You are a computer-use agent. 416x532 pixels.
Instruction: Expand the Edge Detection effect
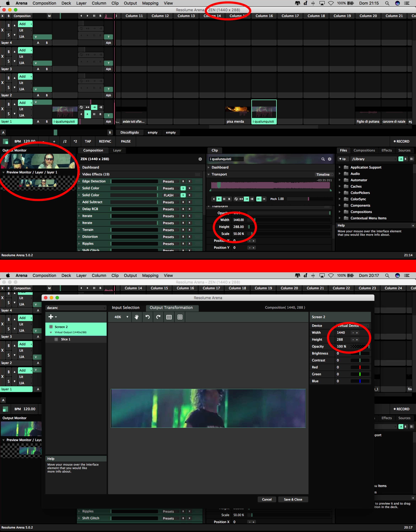pyautogui.click(x=79, y=181)
